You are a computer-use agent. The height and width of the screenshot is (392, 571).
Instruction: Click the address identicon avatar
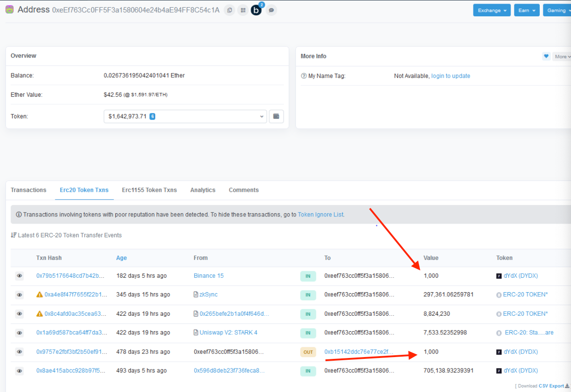click(x=9, y=9)
